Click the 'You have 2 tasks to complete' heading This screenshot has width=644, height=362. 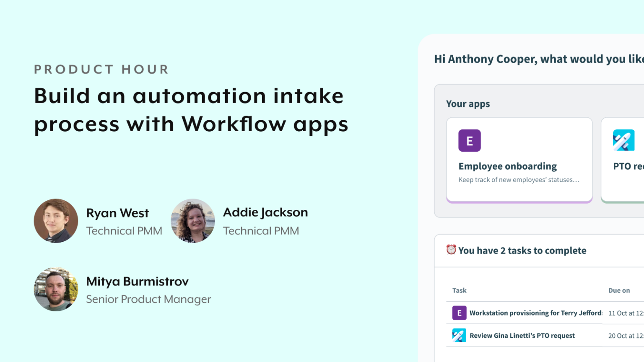coord(522,250)
